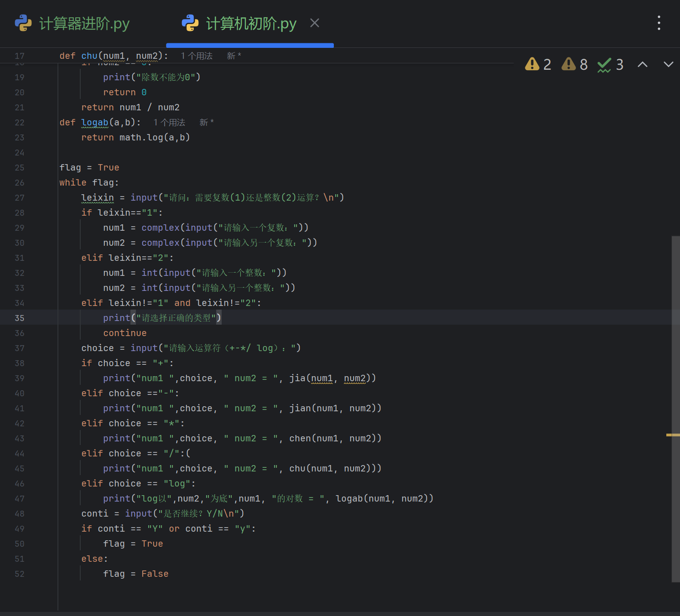This screenshot has height=616, width=680.
Task: Click the print("请选择正确的类型") statement
Action: (162, 318)
